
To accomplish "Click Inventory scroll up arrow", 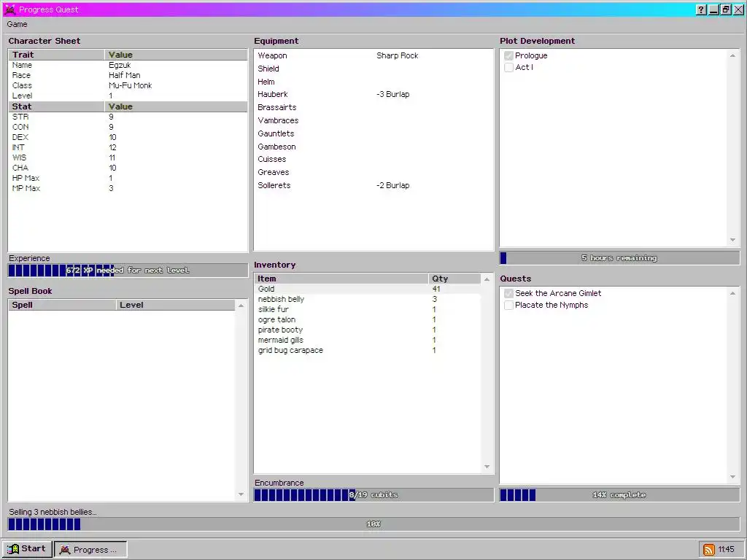I will coord(487,279).
